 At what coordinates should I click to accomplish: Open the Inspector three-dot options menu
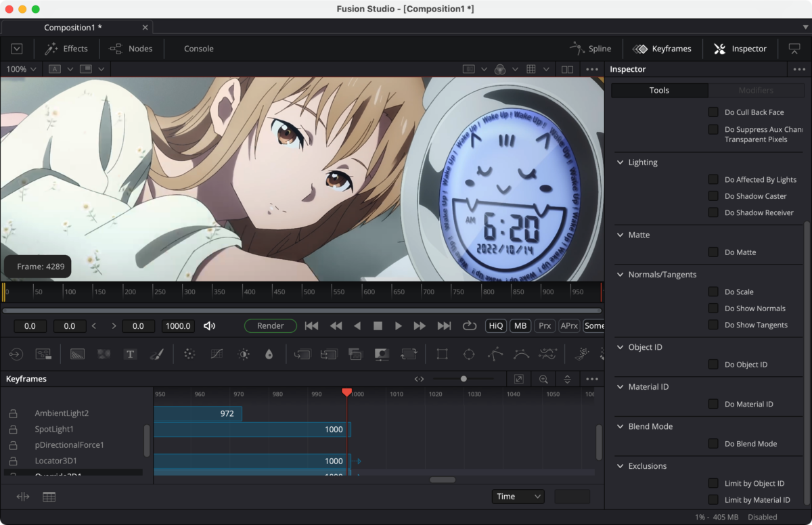800,69
